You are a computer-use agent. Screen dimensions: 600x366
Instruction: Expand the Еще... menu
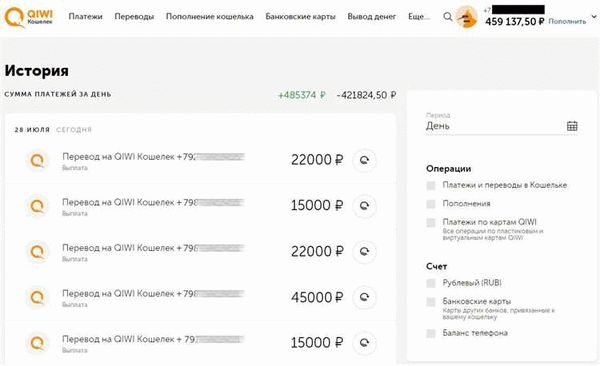tap(419, 16)
